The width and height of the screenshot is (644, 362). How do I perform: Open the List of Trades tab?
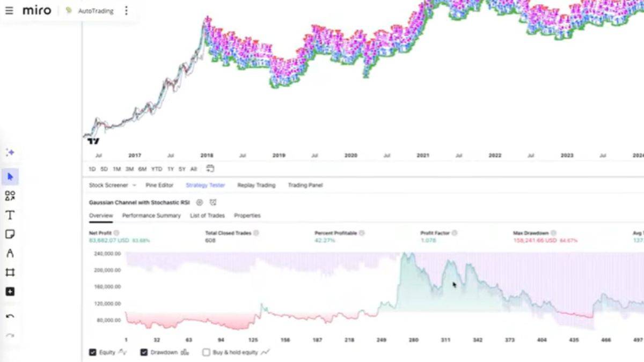point(207,216)
